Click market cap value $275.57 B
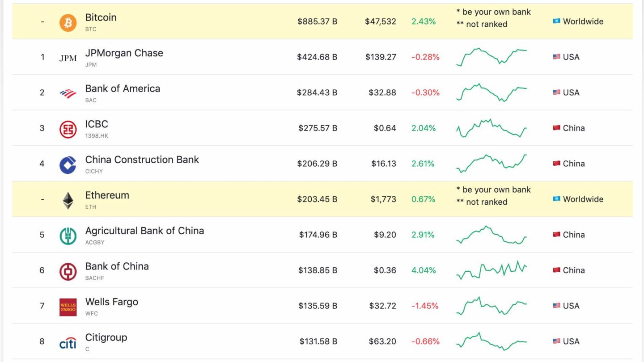 tap(318, 128)
